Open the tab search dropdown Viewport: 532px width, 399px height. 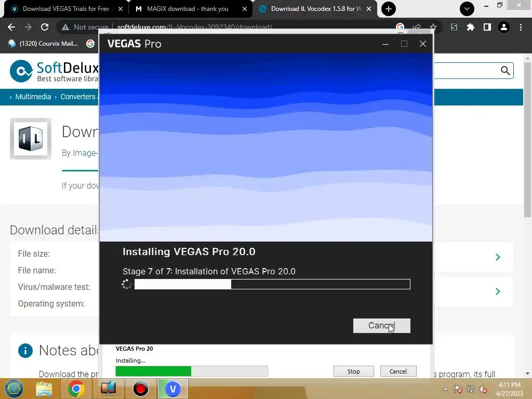(467, 9)
